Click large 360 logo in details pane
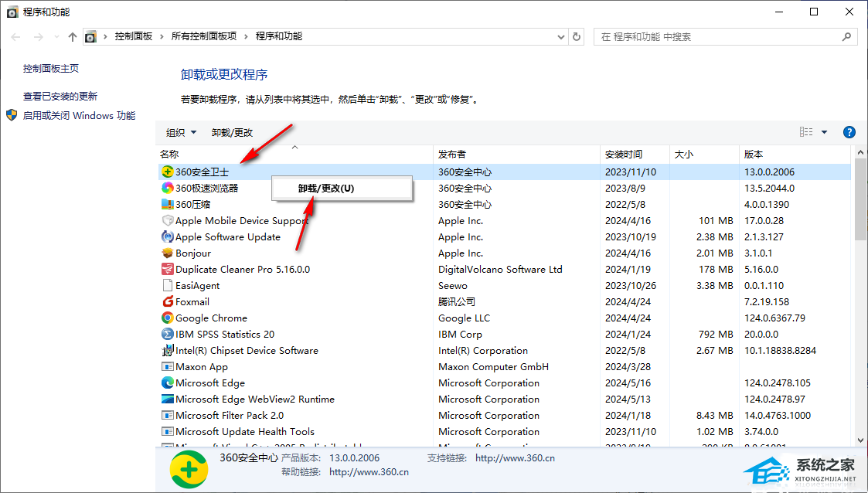 click(x=189, y=470)
